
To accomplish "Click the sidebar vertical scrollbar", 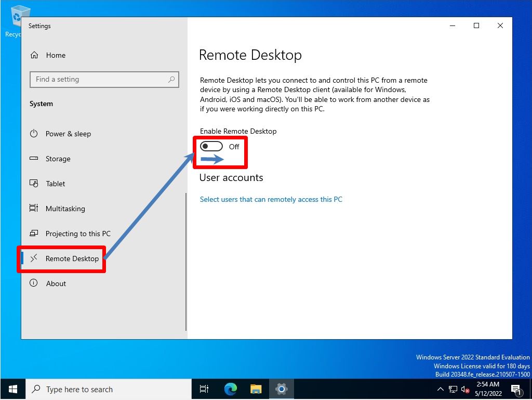I will click(x=186, y=262).
